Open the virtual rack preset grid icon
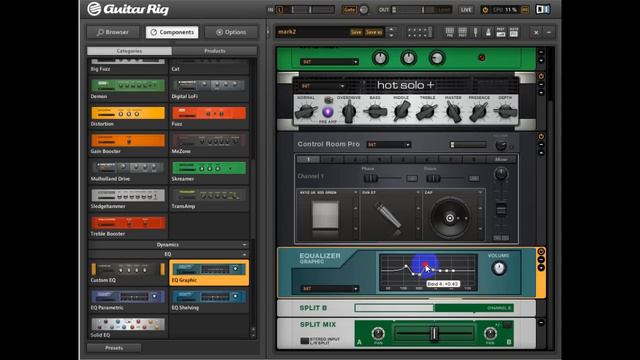Screen dimensions: 640x360 click(x=420, y=32)
